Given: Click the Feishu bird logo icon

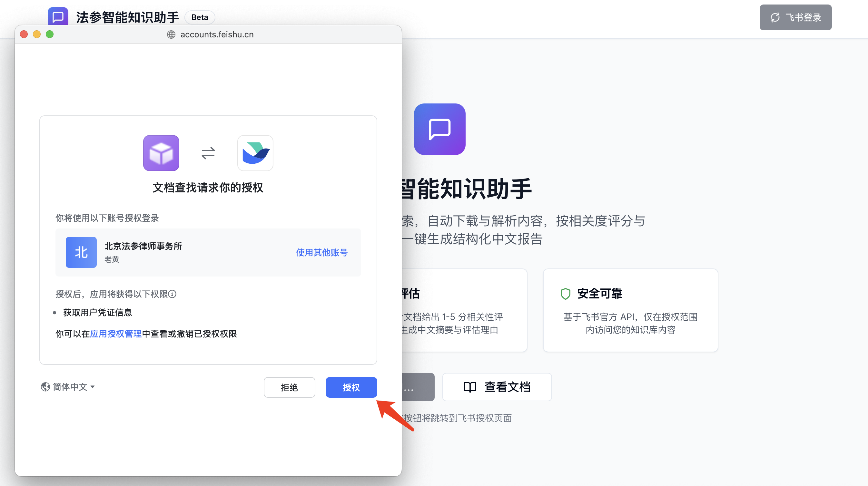Looking at the screenshot, I should coord(255,153).
